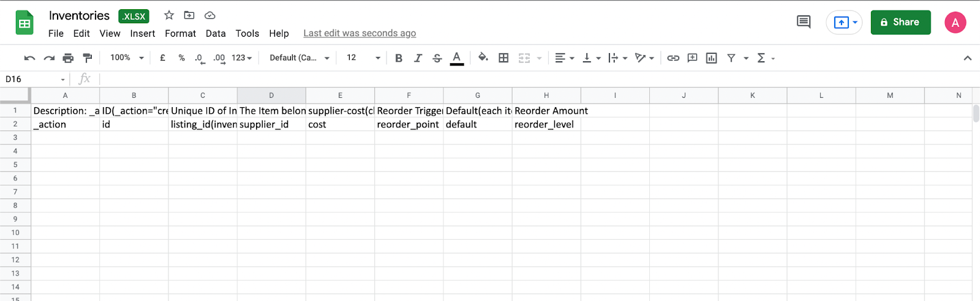Toggle italic formatting
The image size is (980, 301).
[x=418, y=58]
